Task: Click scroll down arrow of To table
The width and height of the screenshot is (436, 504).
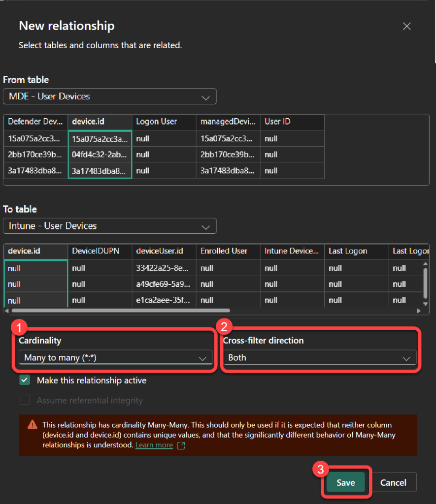Action: pos(425,304)
